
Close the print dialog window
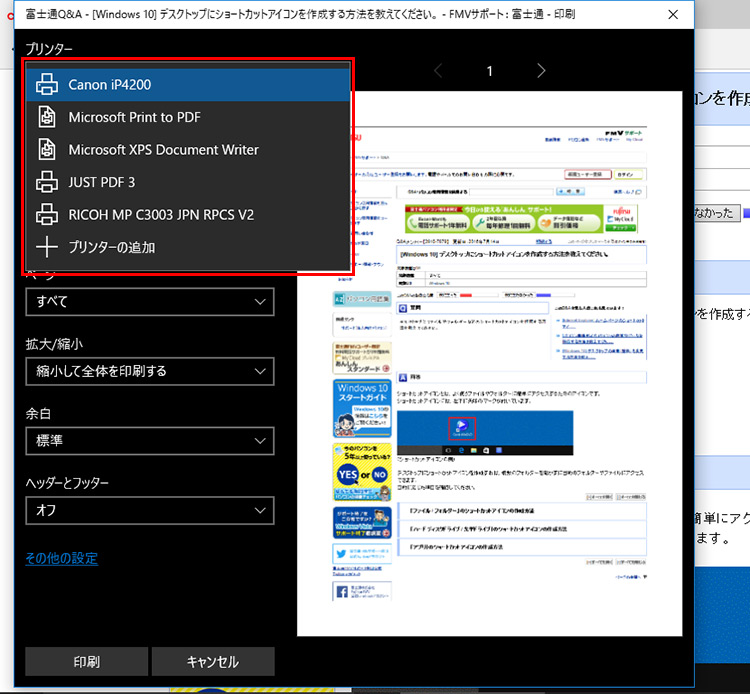(672, 15)
